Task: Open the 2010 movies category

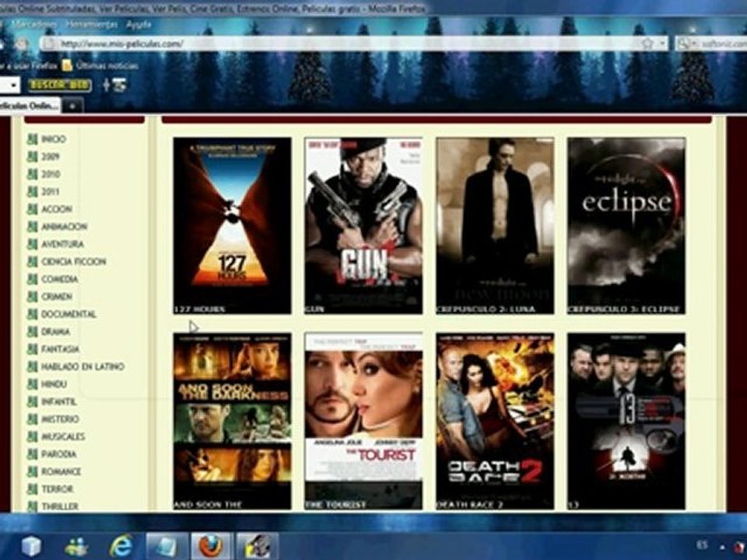Action: tap(51, 174)
